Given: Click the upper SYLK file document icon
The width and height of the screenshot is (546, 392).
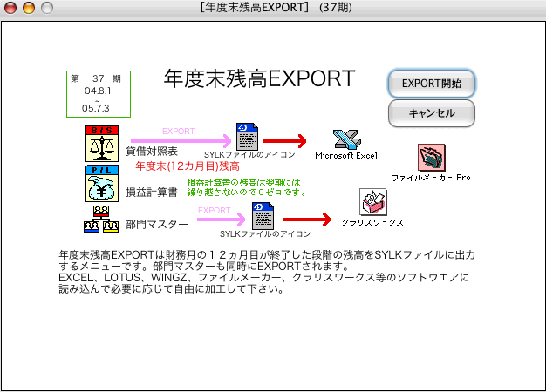Looking at the screenshot, I should [246, 138].
